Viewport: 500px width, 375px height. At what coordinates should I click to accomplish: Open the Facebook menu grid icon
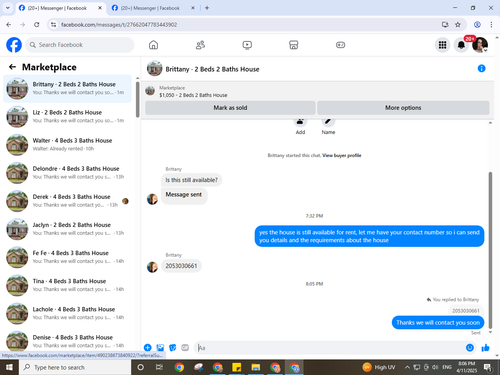tap(442, 45)
